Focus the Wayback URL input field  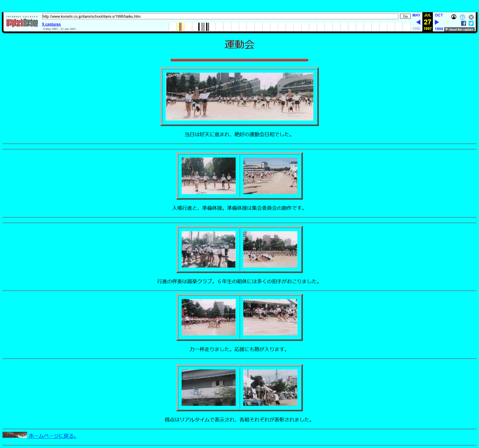pos(220,16)
